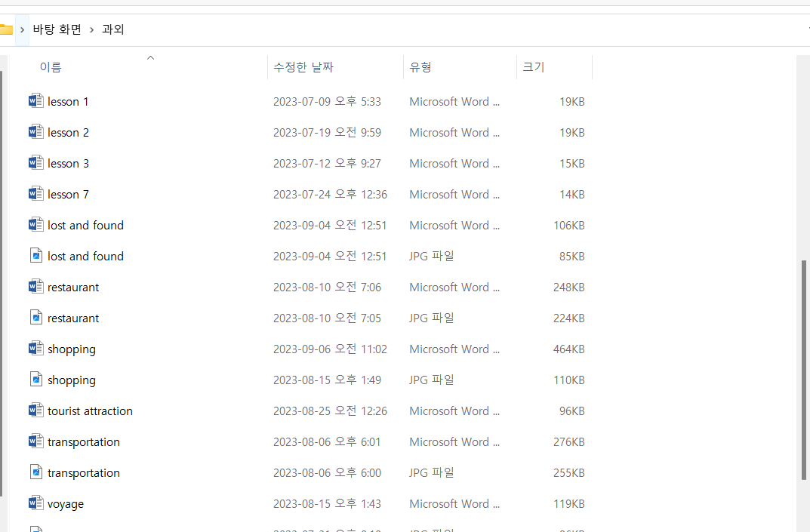Click the date 2023-08-06 오후 6:01
The width and height of the screenshot is (810, 532).
click(x=327, y=443)
